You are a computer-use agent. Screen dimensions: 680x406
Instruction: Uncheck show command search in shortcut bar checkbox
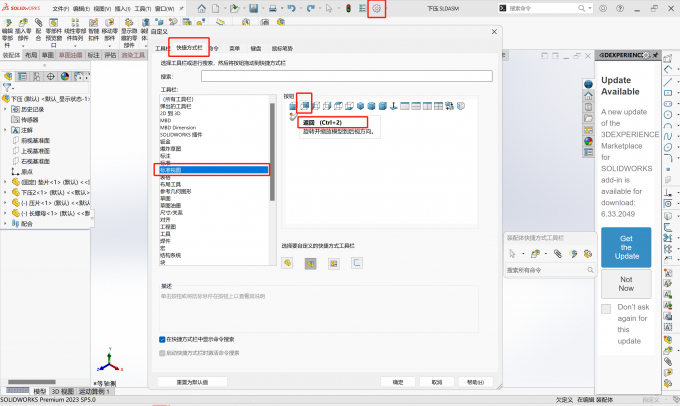[x=162, y=339]
